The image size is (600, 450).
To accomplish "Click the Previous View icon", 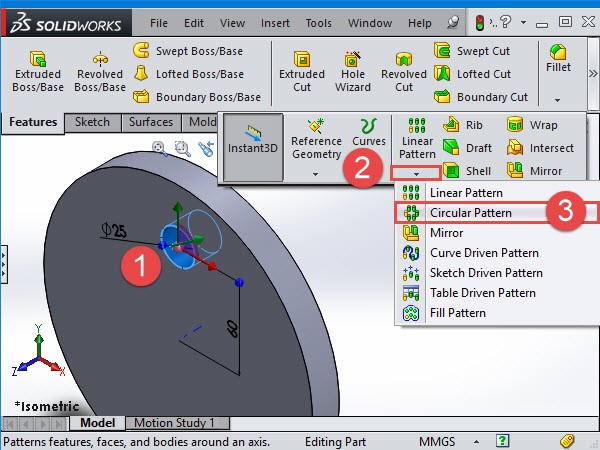I will click(x=206, y=148).
